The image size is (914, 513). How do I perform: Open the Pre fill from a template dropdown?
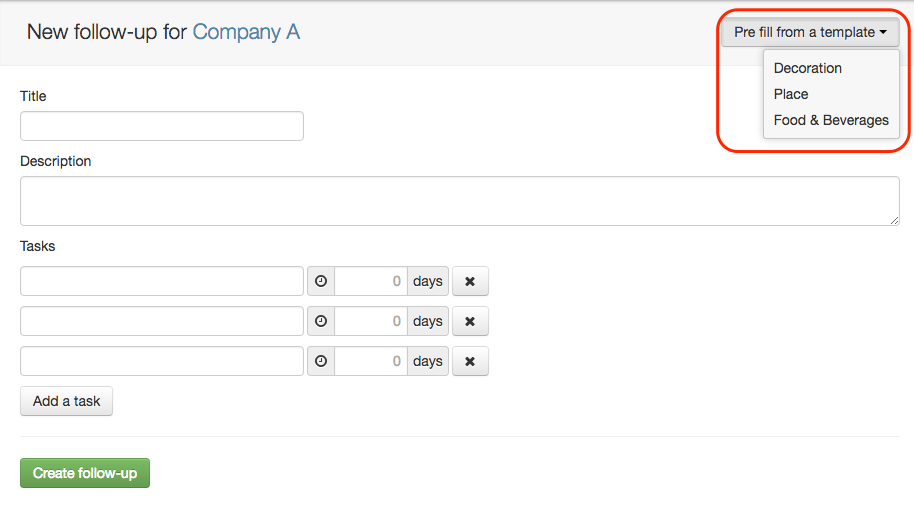click(x=810, y=32)
